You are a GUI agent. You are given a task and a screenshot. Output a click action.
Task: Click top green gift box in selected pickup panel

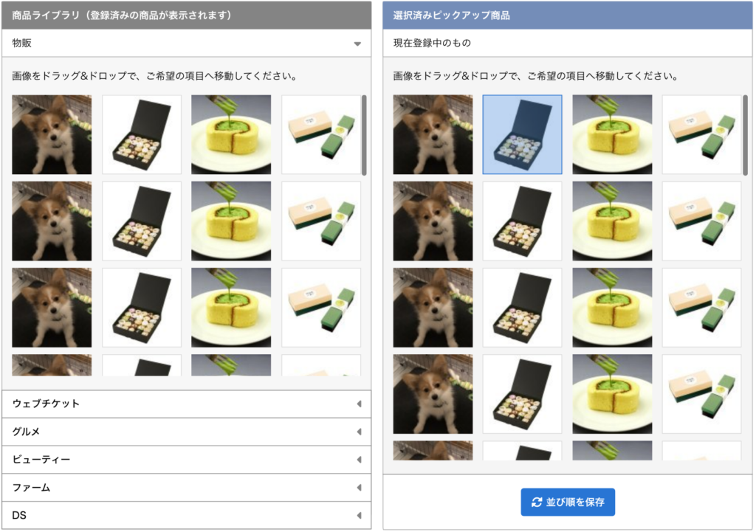[701, 134]
